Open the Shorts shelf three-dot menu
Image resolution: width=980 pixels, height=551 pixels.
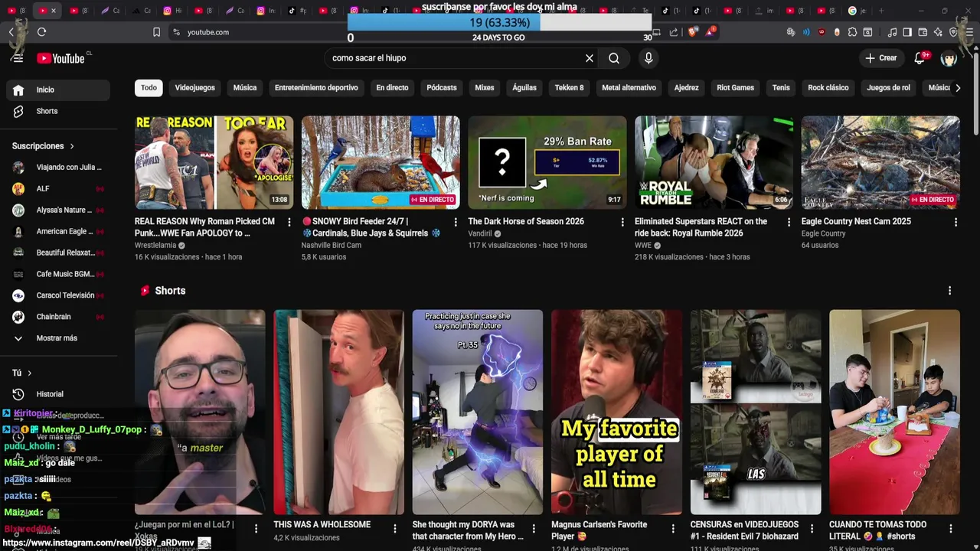[x=949, y=291]
